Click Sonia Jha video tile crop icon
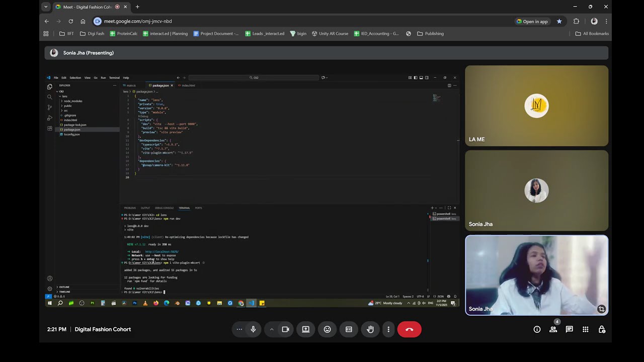 (x=601, y=309)
